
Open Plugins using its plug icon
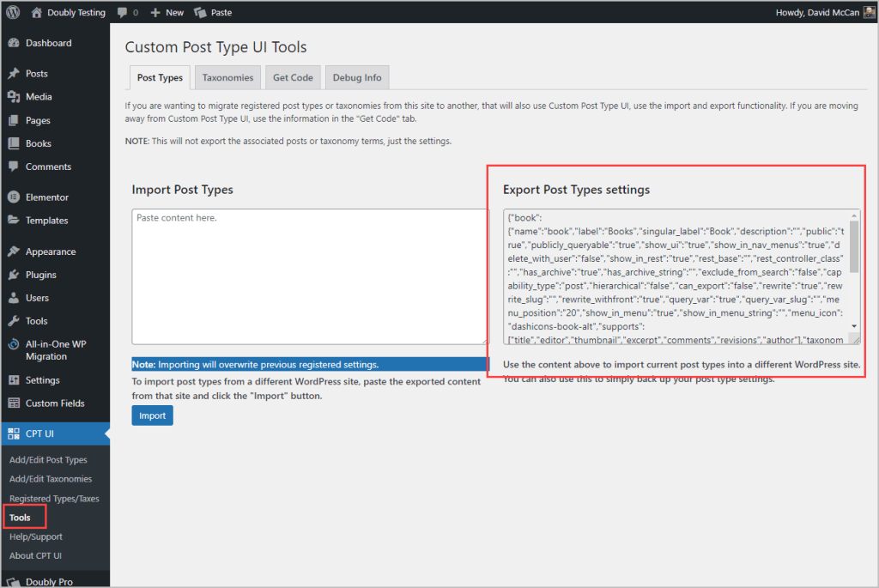click(x=13, y=274)
